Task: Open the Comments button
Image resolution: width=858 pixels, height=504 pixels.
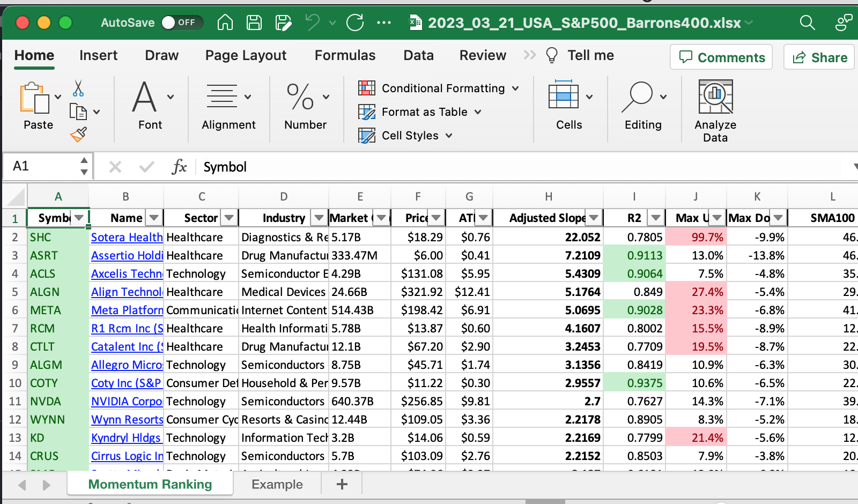Action: coord(721,57)
